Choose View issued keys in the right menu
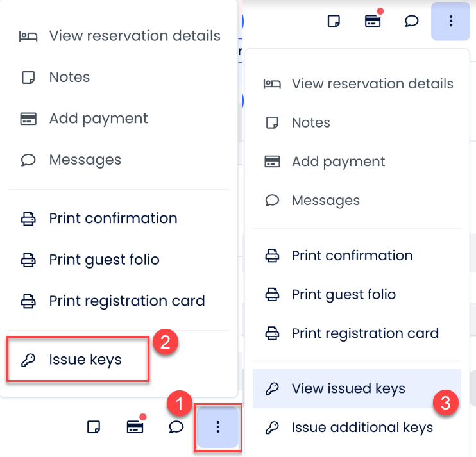 [348, 388]
